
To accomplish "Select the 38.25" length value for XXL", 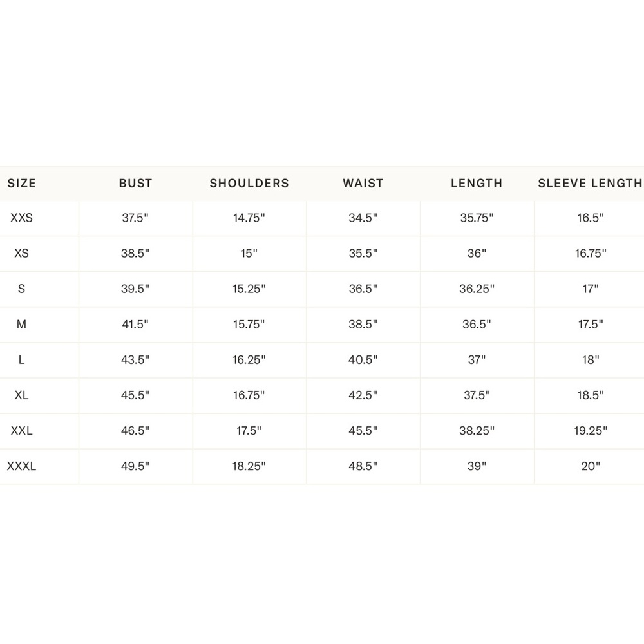I will pos(477,431).
